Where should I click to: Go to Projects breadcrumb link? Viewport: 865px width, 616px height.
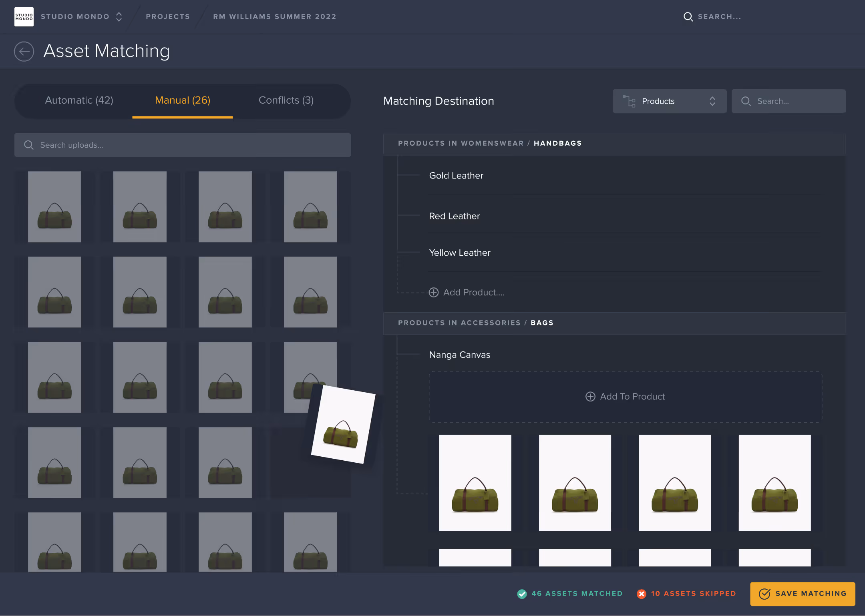click(x=168, y=17)
